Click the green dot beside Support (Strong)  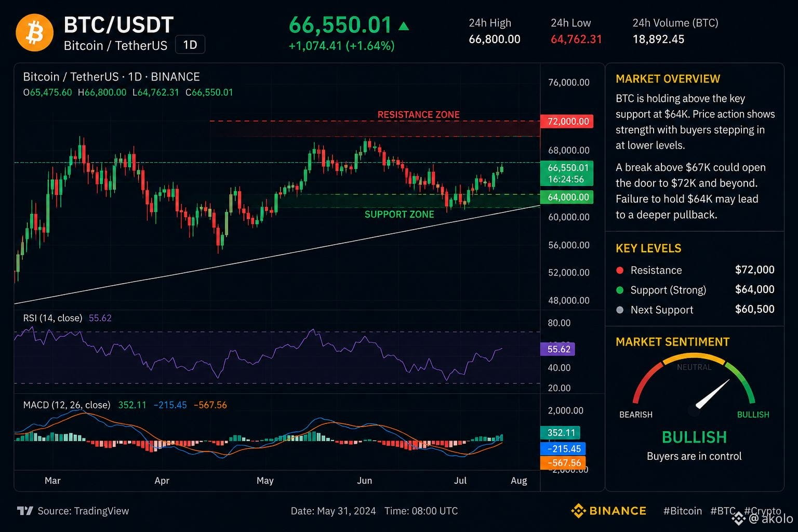coord(619,290)
